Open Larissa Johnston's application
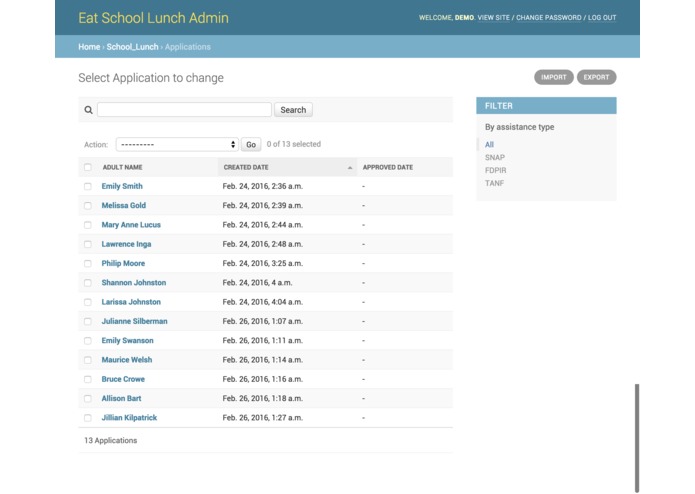 (131, 302)
